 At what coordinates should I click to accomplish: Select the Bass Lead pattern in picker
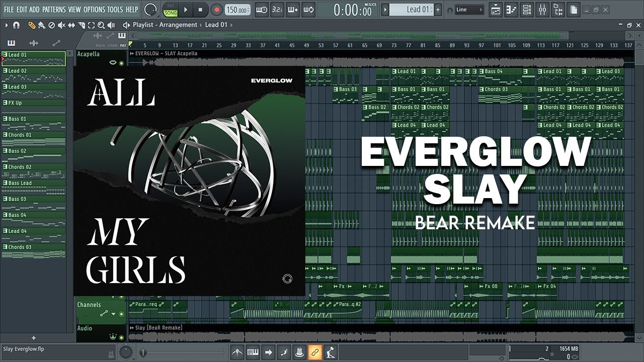pos(34,187)
